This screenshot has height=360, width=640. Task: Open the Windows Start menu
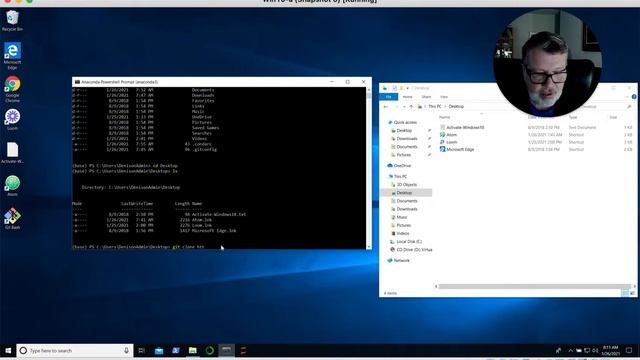(x=8, y=351)
